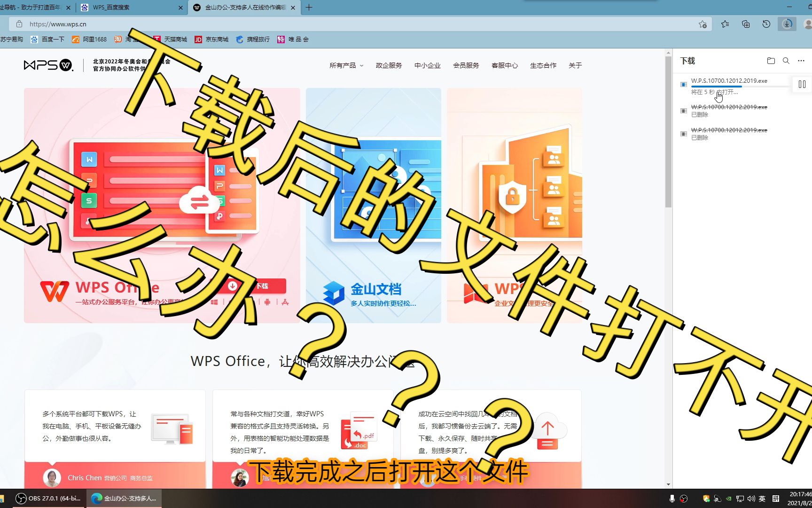
Task: Click the security shield tray icon
Action: [706, 499]
